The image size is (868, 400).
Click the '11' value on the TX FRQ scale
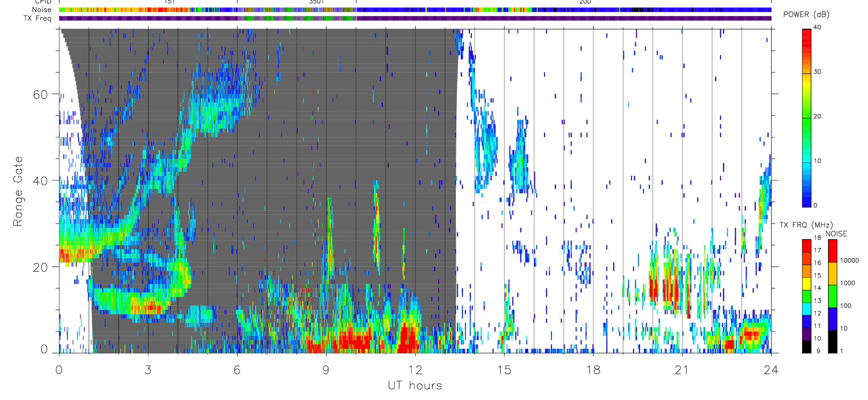(x=817, y=326)
